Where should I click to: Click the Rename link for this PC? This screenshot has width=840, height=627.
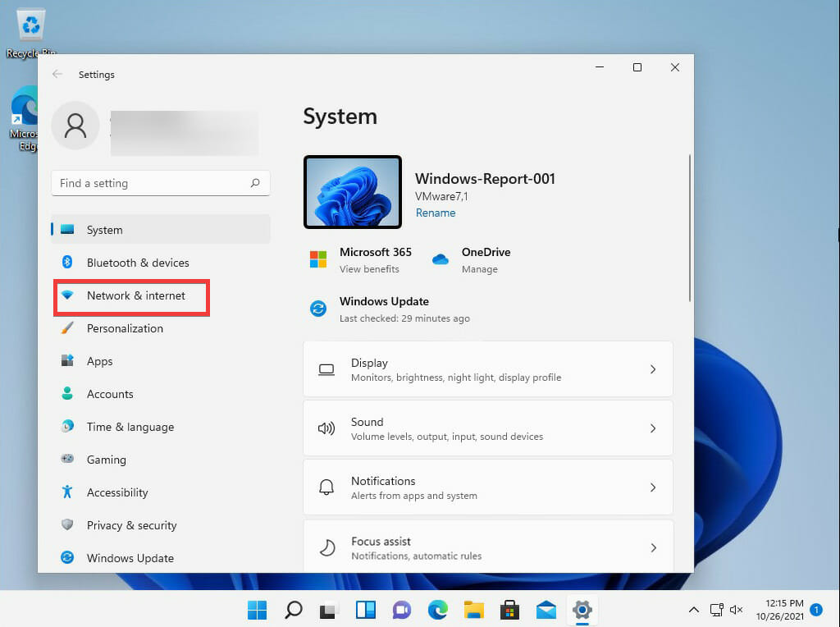[x=435, y=213]
